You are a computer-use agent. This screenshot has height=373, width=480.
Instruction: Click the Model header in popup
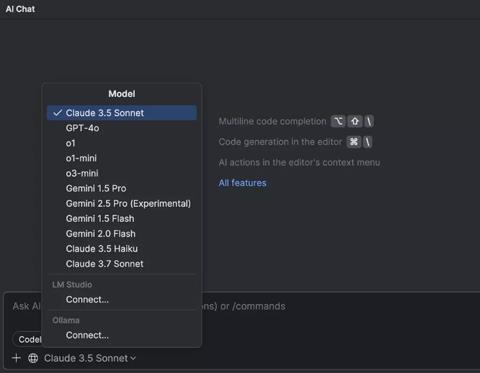122,94
